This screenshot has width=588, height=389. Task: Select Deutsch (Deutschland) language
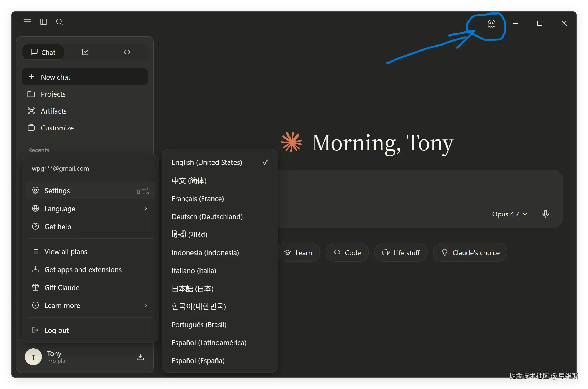[x=220, y=216]
